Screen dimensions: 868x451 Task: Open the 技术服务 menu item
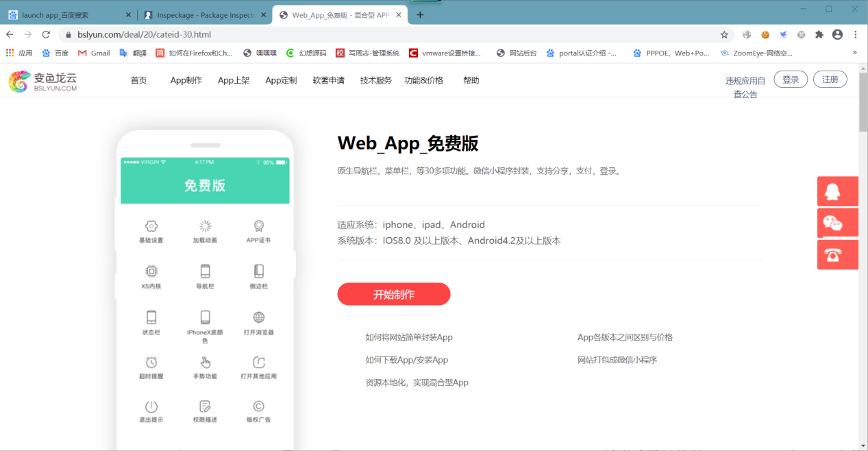click(376, 80)
